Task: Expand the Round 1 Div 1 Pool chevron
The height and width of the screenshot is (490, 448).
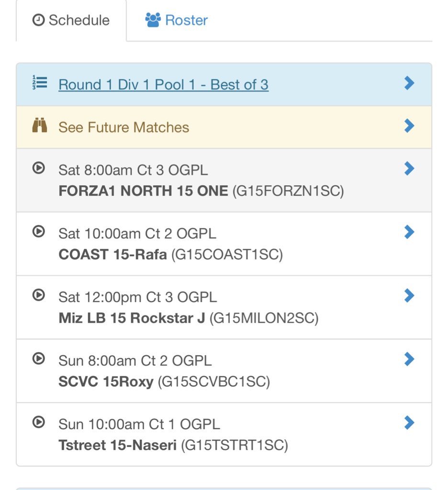Action: pyautogui.click(x=409, y=83)
